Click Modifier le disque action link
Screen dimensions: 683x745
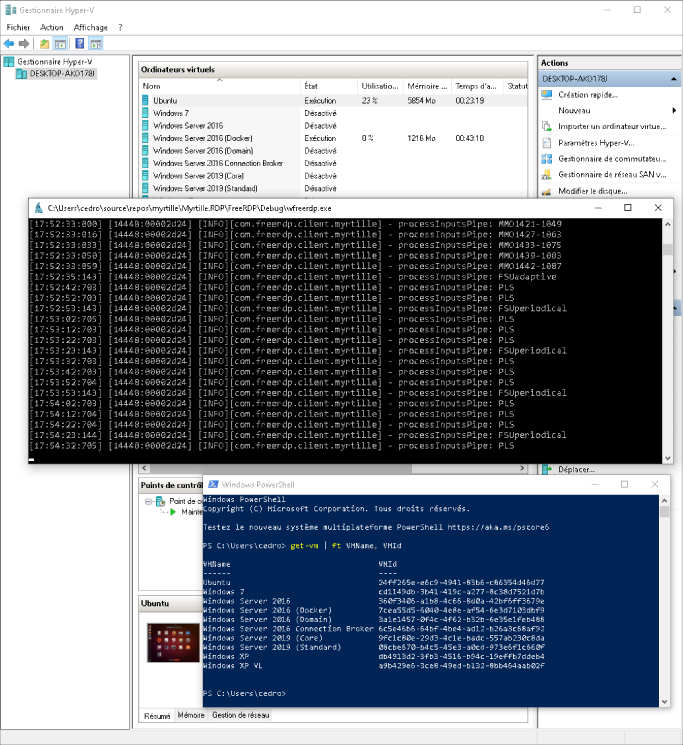[593, 191]
